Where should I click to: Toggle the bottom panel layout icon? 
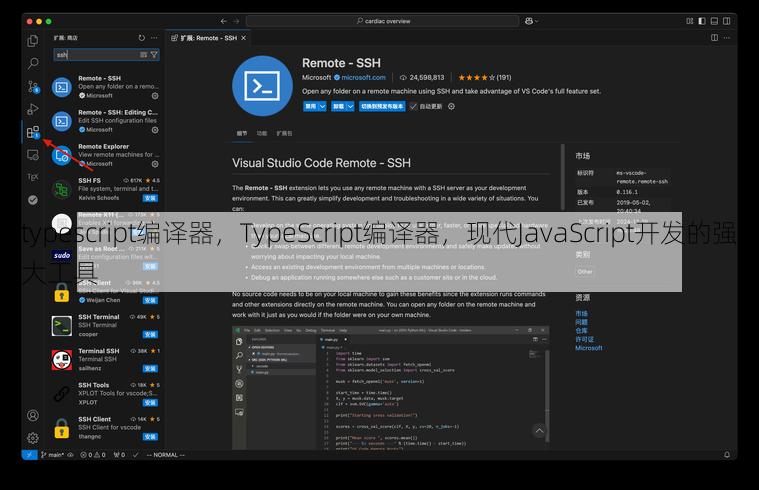click(x=714, y=21)
